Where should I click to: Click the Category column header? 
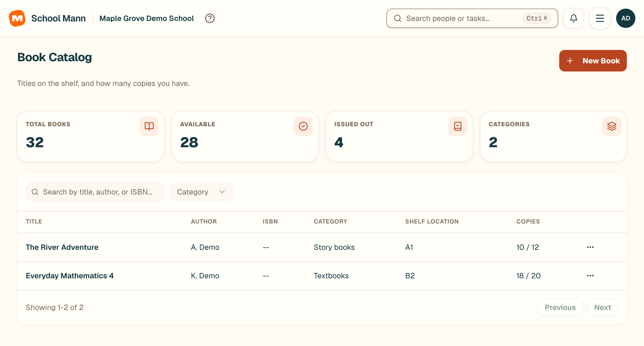tap(331, 222)
